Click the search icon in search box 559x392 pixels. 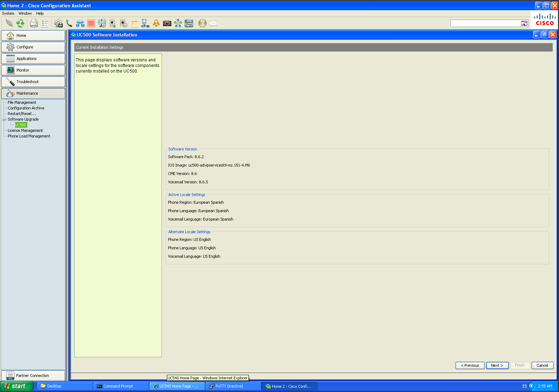[x=524, y=23]
